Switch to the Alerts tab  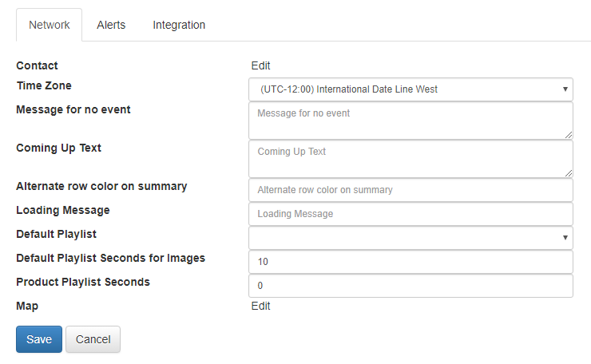(x=111, y=25)
